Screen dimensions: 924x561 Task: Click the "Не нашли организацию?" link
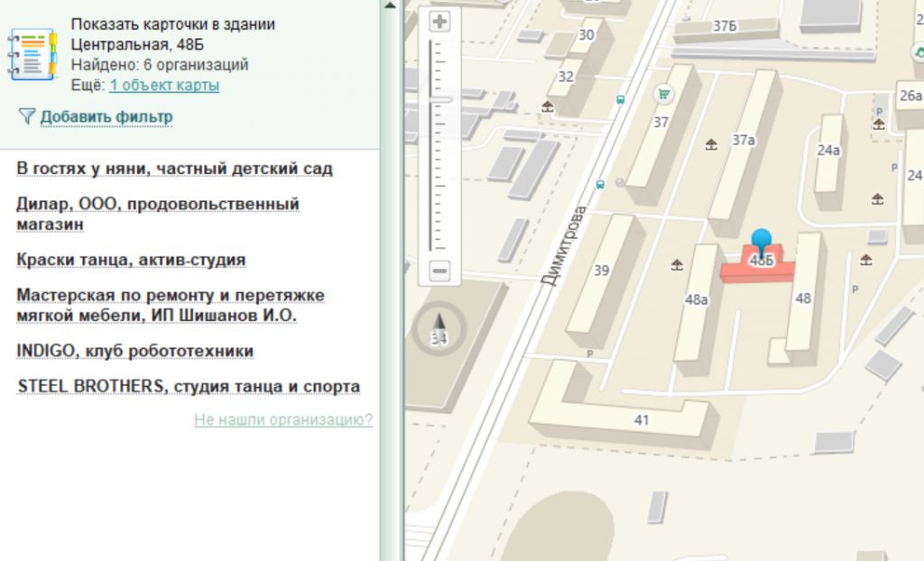click(282, 419)
